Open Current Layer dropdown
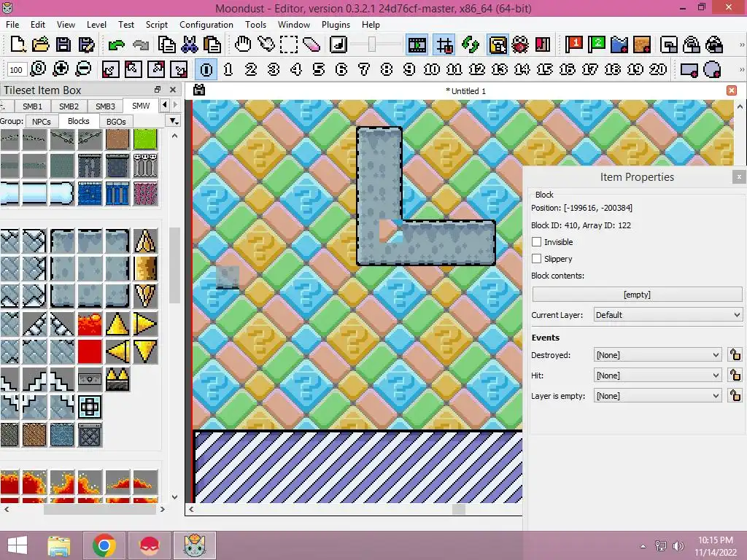This screenshot has height=560, width=747. [x=668, y=315]
